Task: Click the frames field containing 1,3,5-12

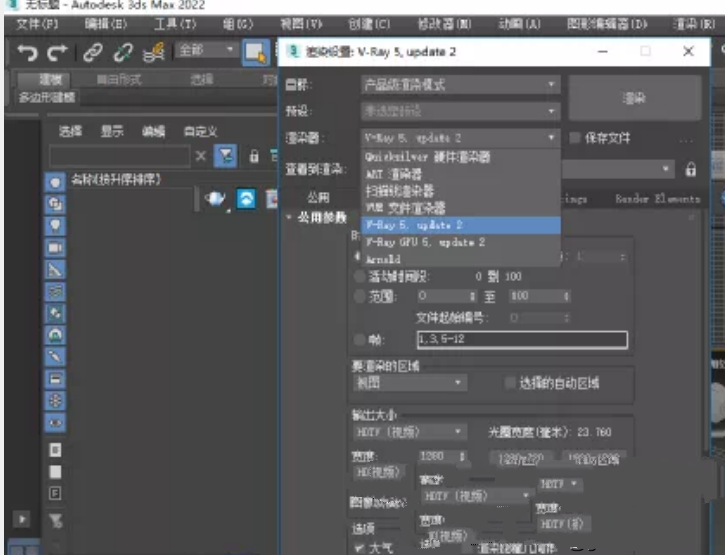Action: point(522,340)
